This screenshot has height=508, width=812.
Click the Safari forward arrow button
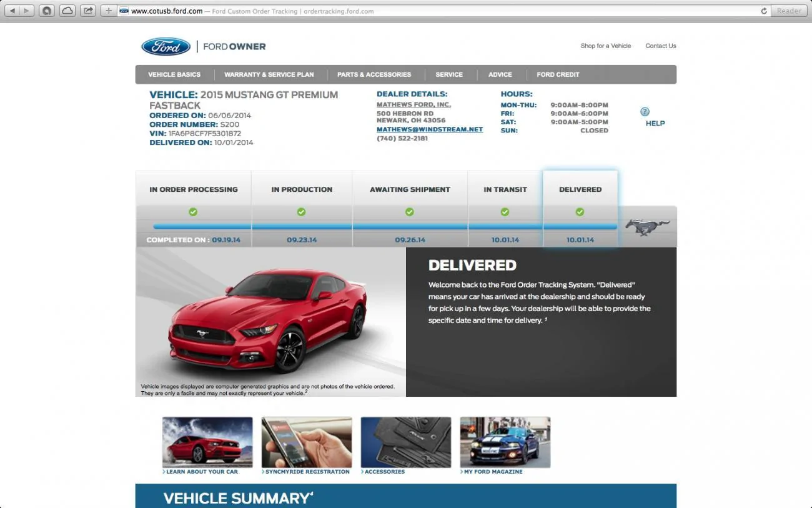27,11
